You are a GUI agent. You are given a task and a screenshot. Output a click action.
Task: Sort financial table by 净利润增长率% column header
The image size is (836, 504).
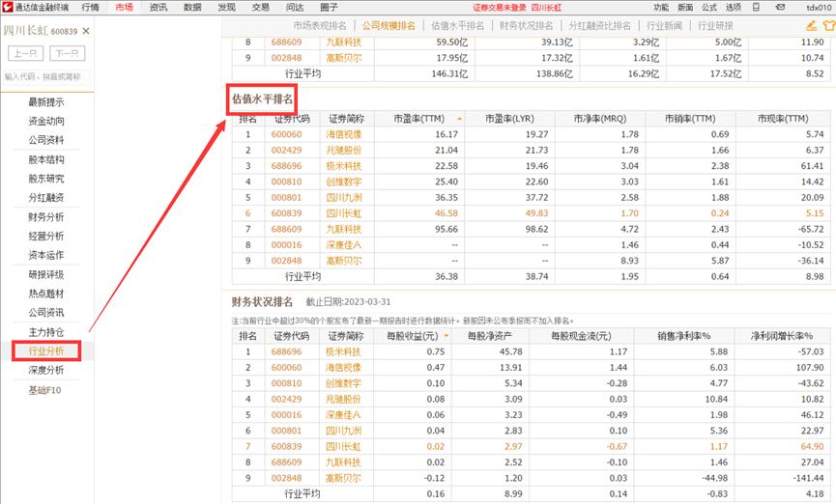pos(782,336)
